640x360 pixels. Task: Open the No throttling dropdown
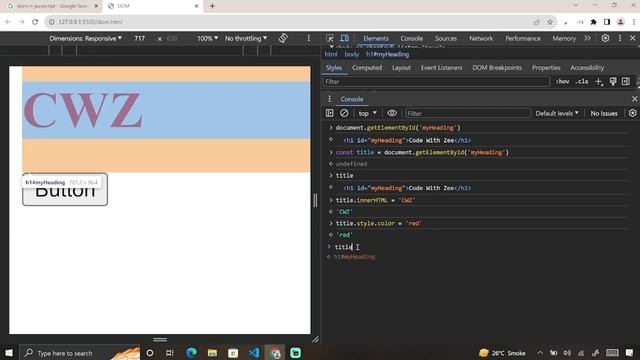coord(246,38)
